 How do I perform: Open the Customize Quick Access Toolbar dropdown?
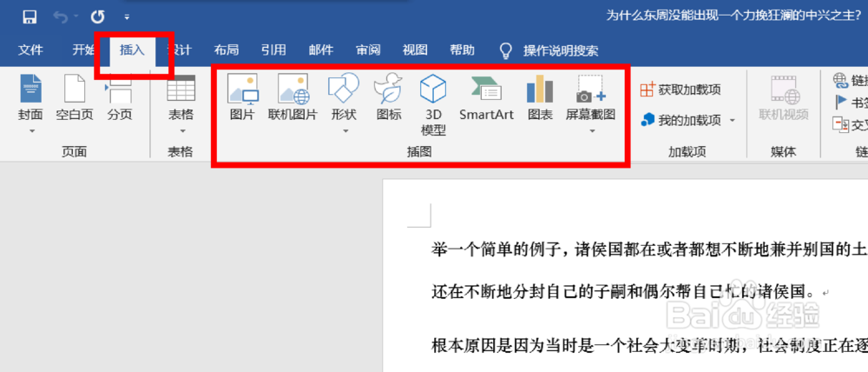click(127, 17)
